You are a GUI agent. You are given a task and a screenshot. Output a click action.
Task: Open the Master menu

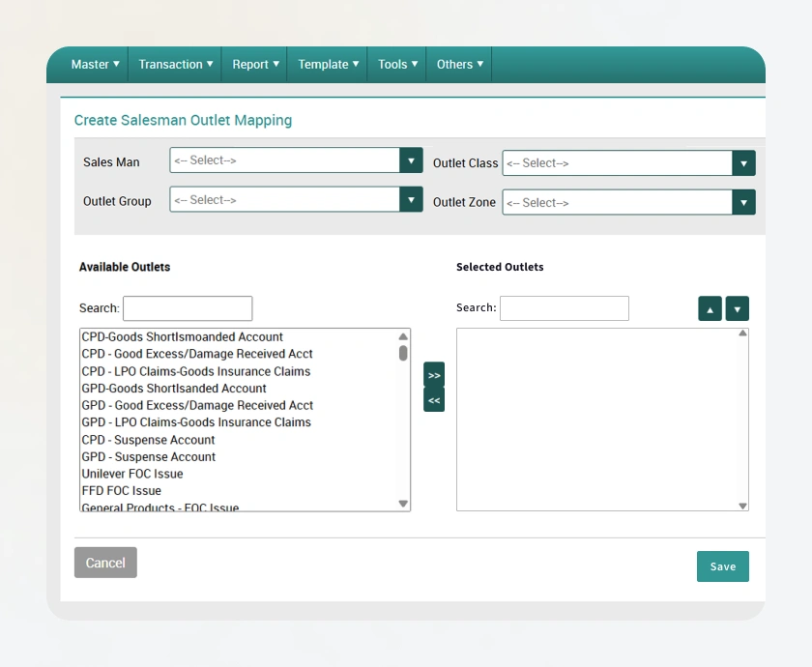[95, 64]
